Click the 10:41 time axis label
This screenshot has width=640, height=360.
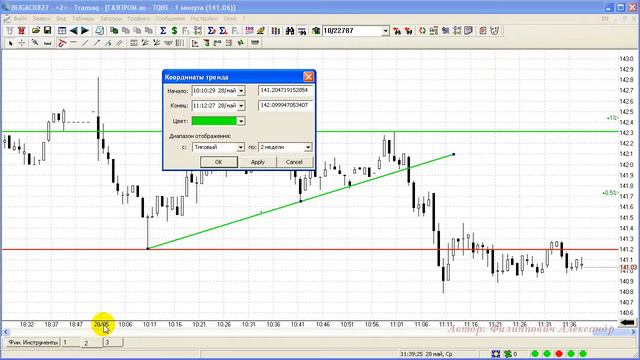point(298,324)
